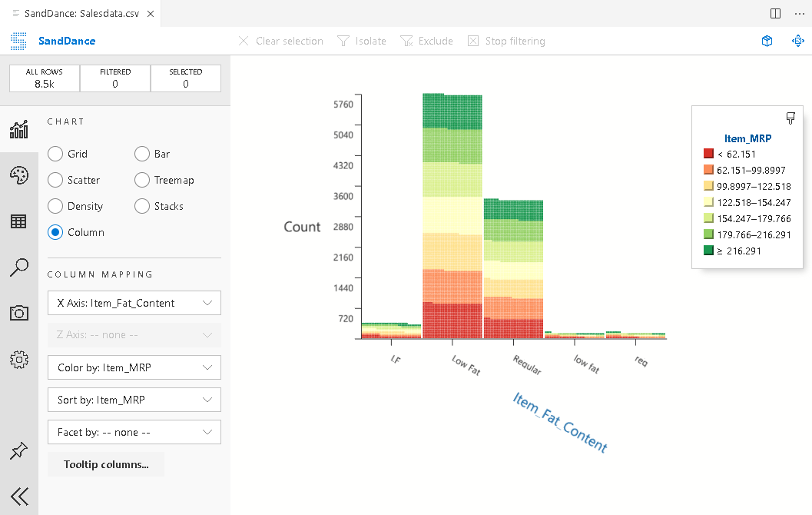Open the Color palette sidebar icon

pyautogui.click(x=18, y=176)
